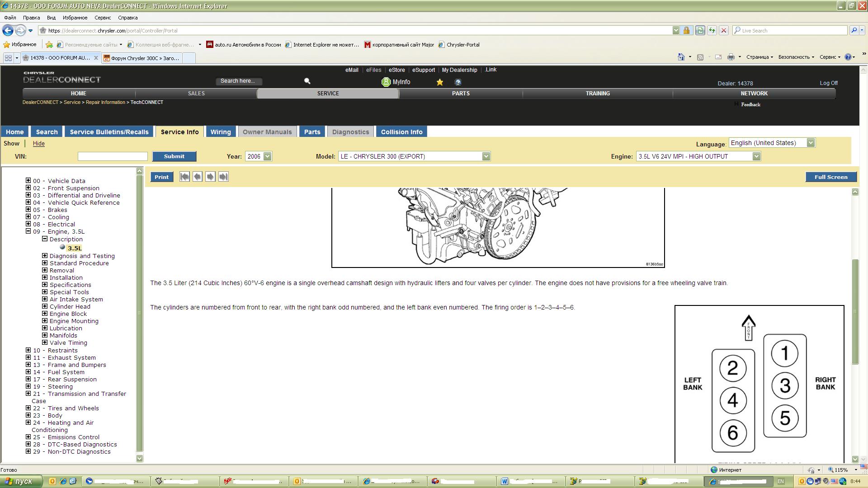Select Engine Mounting tree item
This screenshot has height=488, width=868.
pyautogui.click(x=74, y=321)
